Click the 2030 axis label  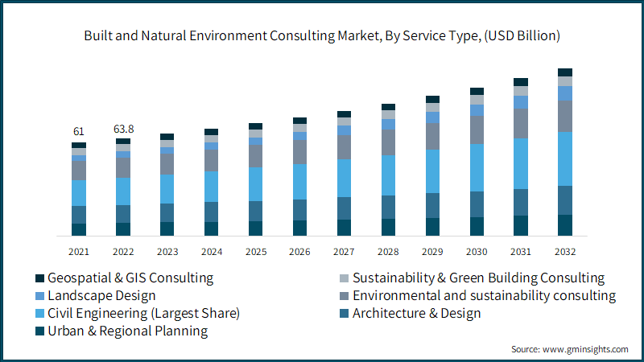(477, 252)
